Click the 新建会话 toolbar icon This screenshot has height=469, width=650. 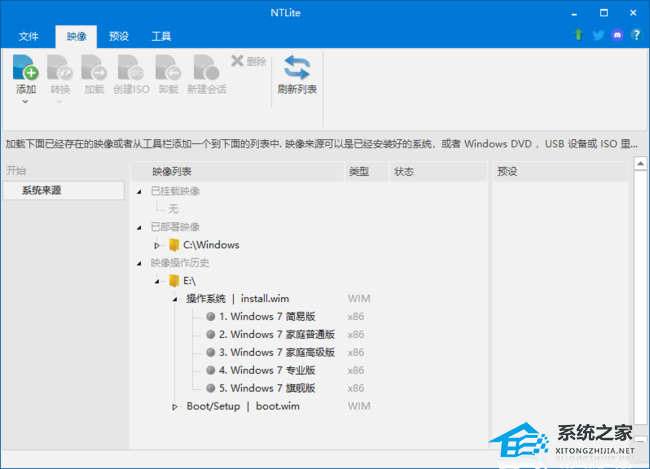click(206, 67)
